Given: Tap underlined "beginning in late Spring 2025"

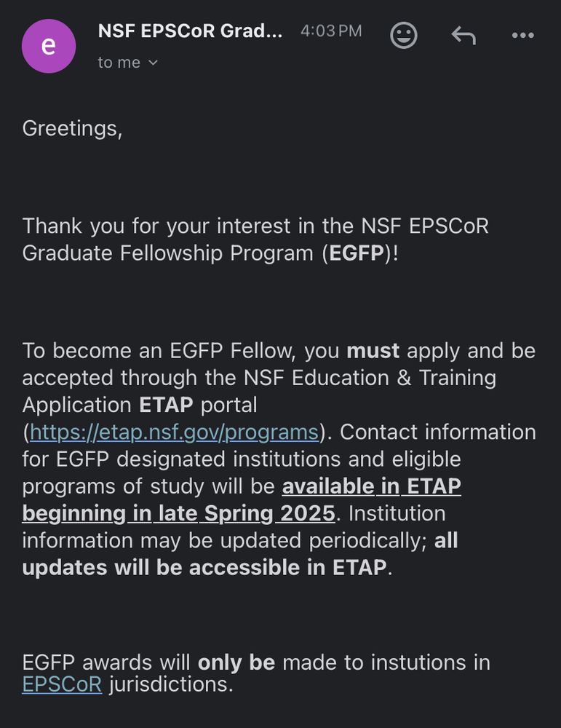Looking at the screenshot, I should [x=179, y=513].
